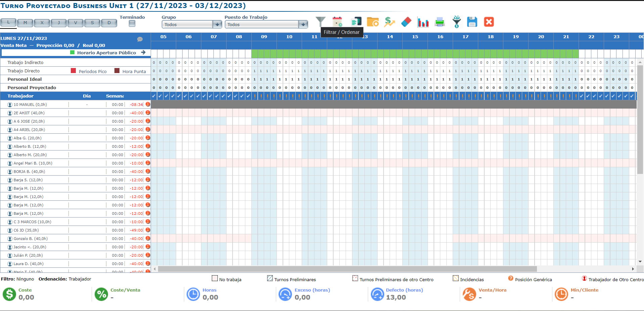644x311 pixels.
Task: Toggle the Terminado checkbox
Action: click(x=132, y=23)
